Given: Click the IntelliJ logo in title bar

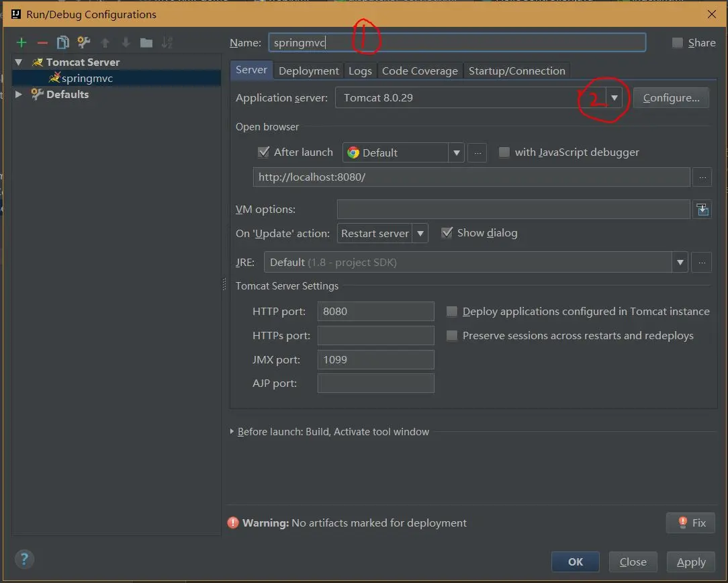Looking at the screenshot, I should (x=16, y=14).
